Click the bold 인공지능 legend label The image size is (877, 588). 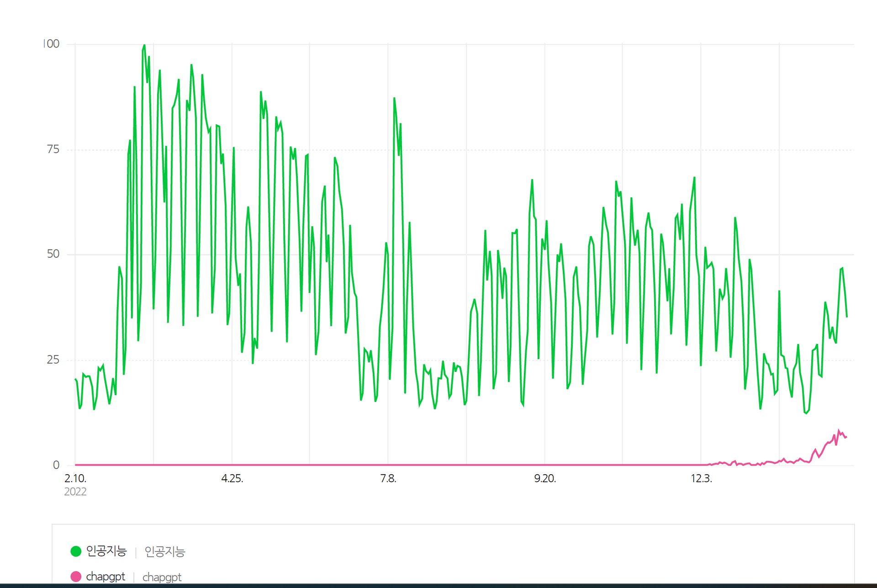(106, 551)
